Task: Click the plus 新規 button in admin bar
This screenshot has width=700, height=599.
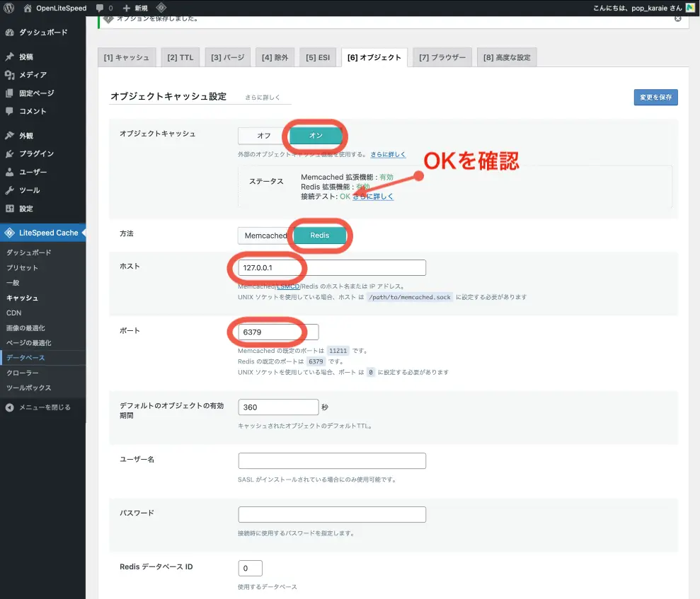Action: [x=135, y=8]
